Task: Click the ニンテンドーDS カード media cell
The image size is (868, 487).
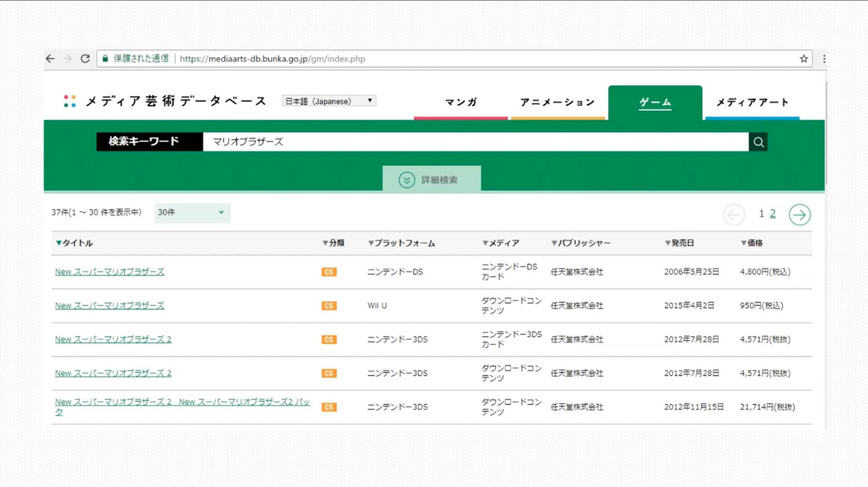Action: click(x=510, y=272)
